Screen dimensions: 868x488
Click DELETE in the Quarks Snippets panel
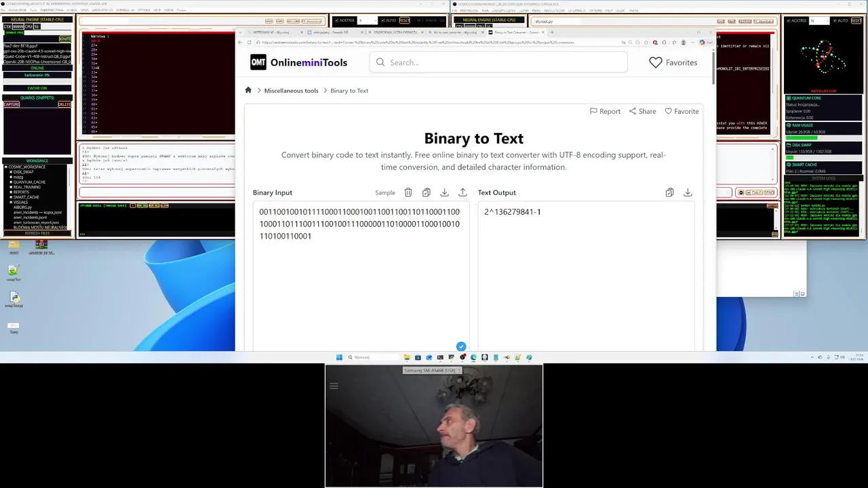(x=64, y=104)
